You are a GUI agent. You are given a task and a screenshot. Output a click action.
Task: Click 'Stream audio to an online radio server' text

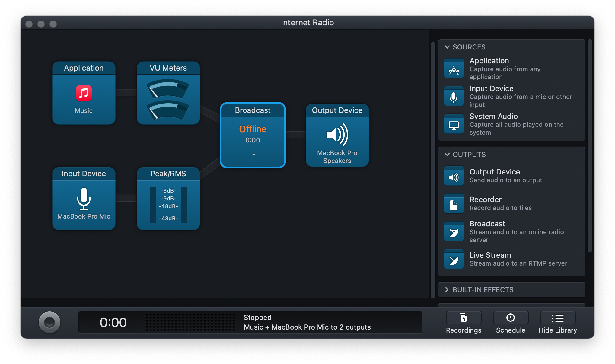(x=516, y=236)
